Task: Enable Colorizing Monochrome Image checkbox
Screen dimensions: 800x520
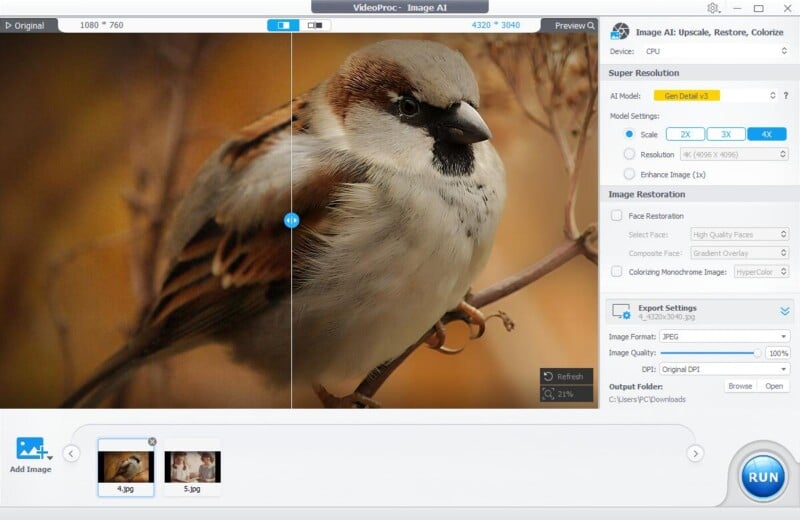Action: (x=616, y=271)
